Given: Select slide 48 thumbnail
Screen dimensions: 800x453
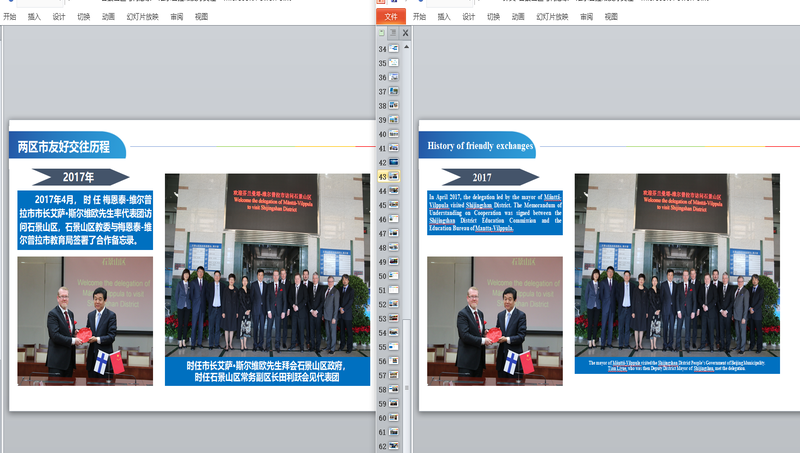Looking at the screenshot, I should pyautogui.click(x=393, y=247).
